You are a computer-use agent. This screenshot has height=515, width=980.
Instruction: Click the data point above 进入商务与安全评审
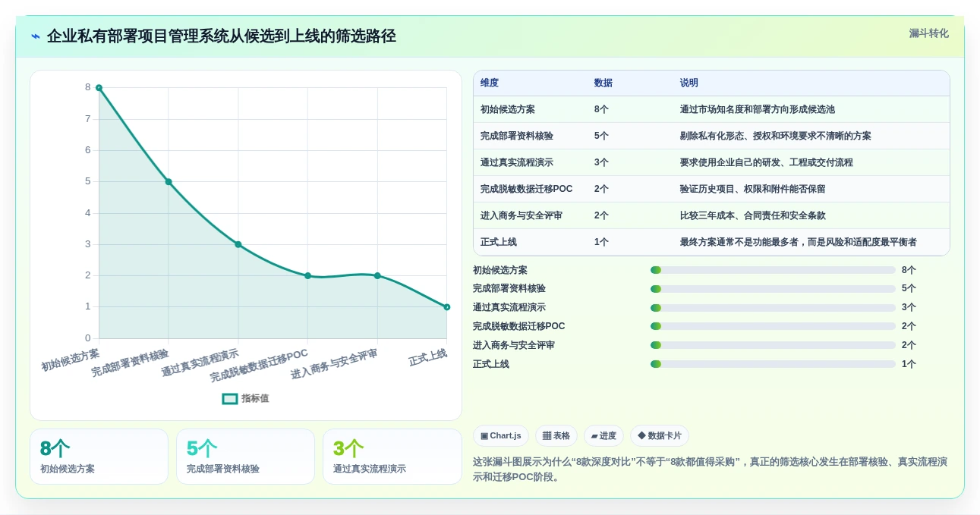point(377,276)
